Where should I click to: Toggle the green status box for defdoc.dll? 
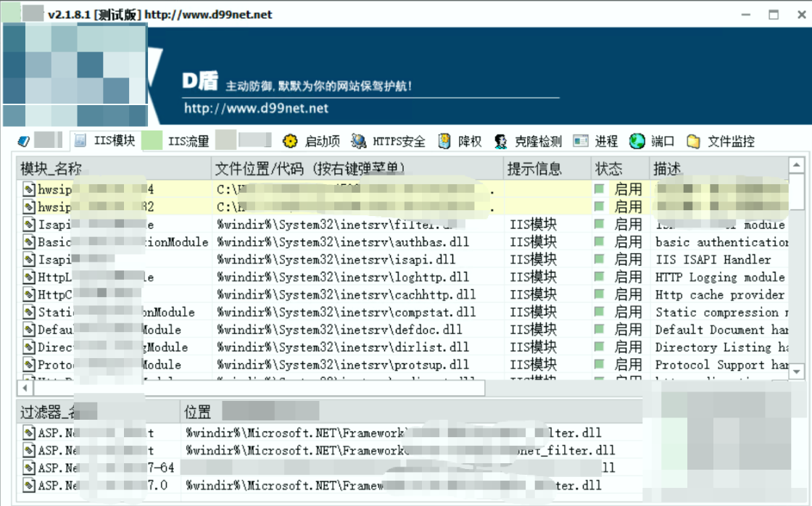click(x=599, y=329)
